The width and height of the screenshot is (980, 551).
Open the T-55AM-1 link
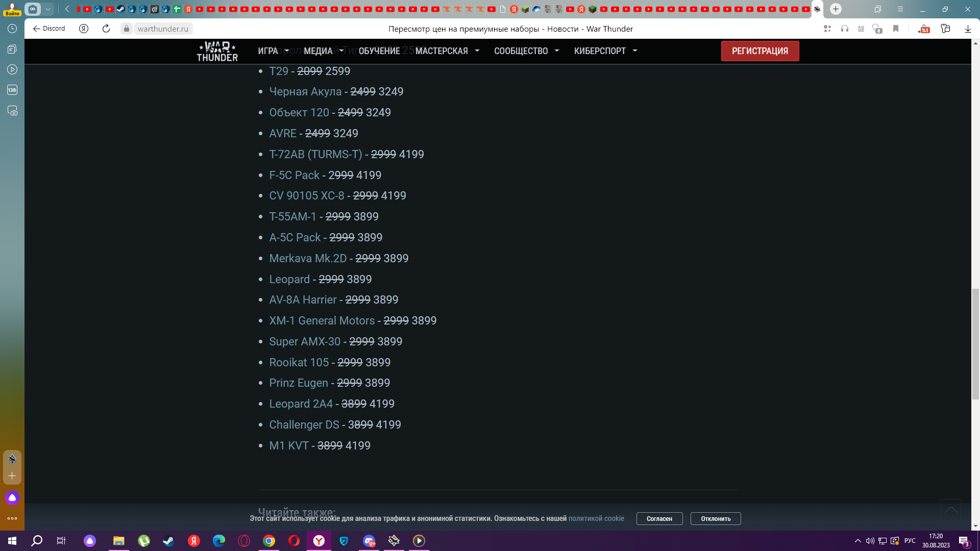[292, 217]
